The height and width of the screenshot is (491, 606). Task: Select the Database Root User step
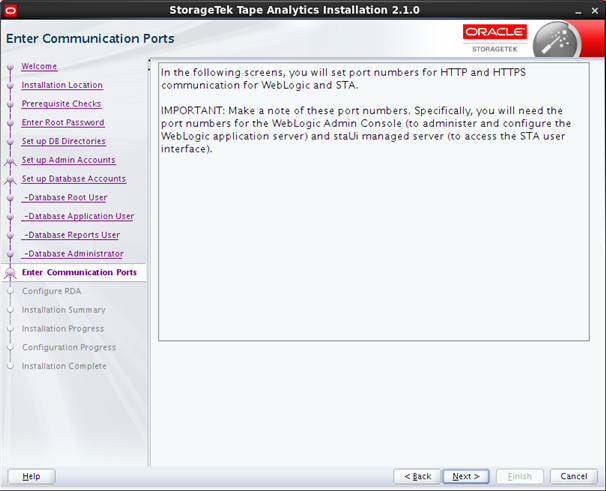pyautogui.click(x=65, y=198)
